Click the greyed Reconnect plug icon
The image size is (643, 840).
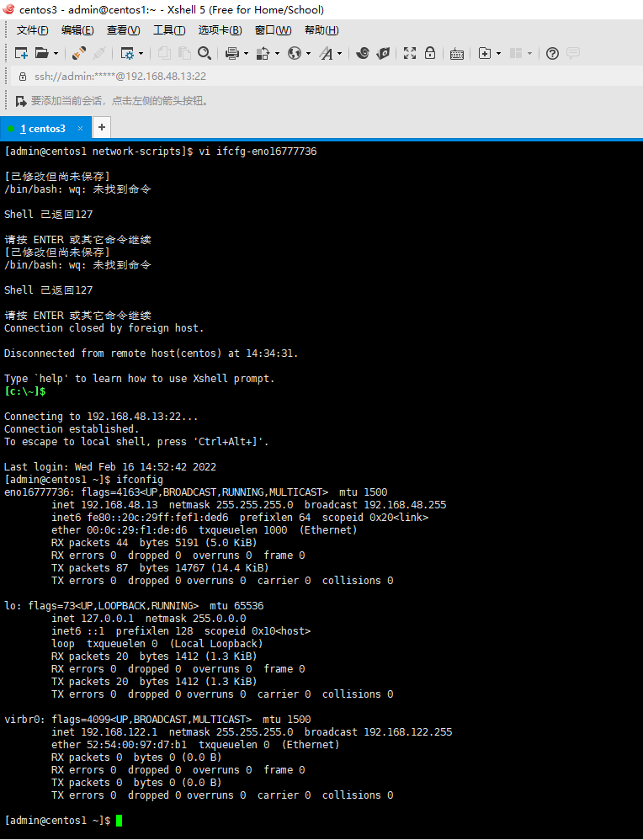click(99, 53)
